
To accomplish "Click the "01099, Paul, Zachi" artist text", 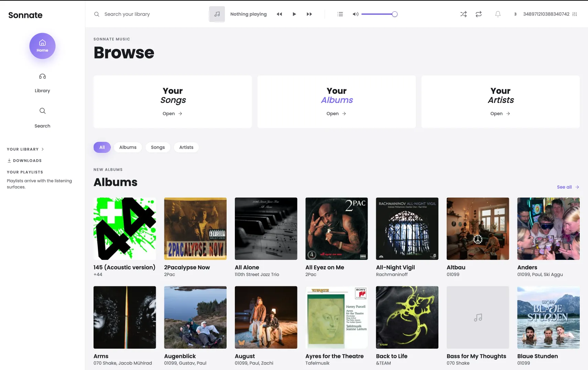I will click(254, 363).
